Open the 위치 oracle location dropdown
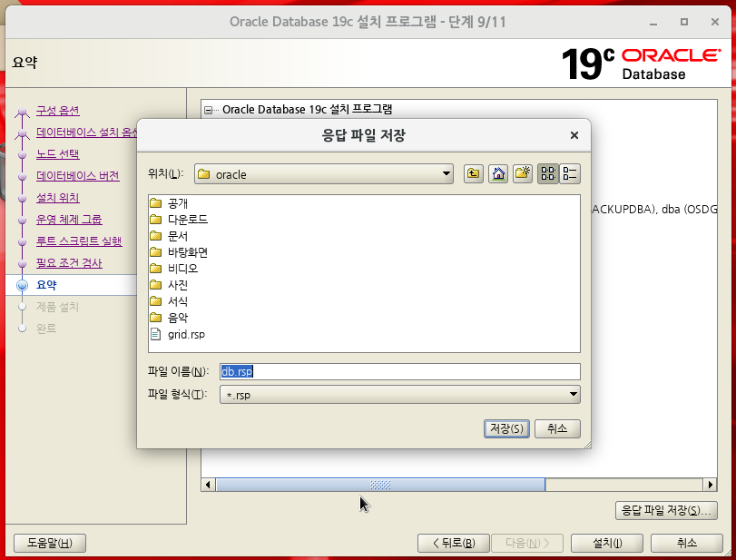Viewport: 736px width, 560px height. click(x=324, y=174)
